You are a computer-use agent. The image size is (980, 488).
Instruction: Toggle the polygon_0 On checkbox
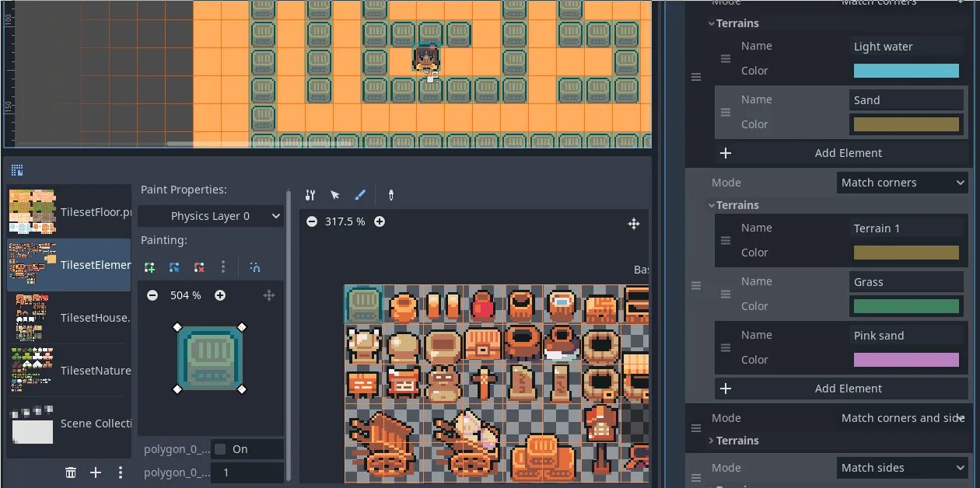coord(220,449)
